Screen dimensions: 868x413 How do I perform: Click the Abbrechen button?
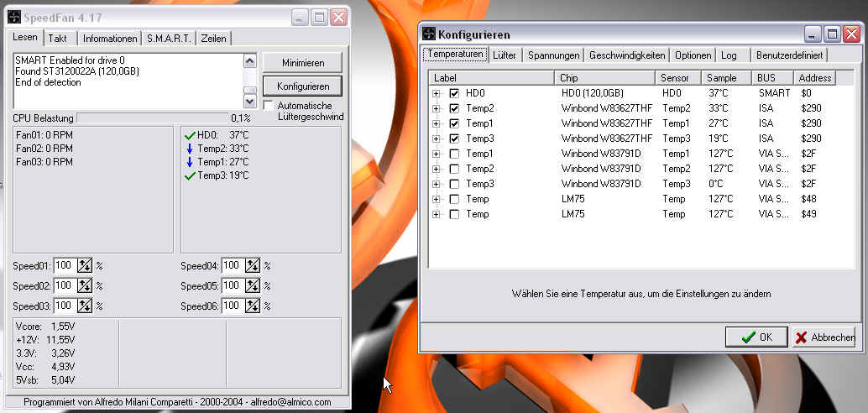coord(824,337)
